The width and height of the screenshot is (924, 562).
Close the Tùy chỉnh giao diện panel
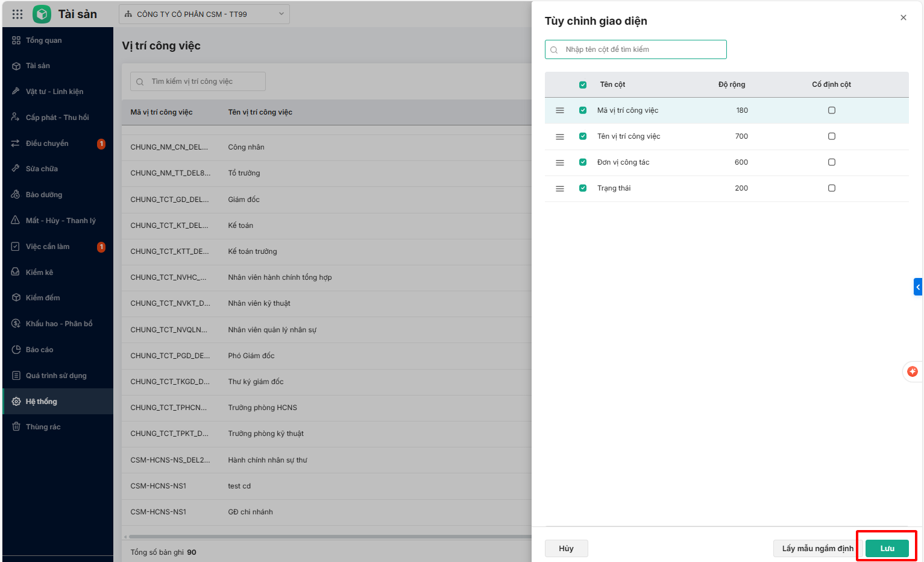[903, 17]
